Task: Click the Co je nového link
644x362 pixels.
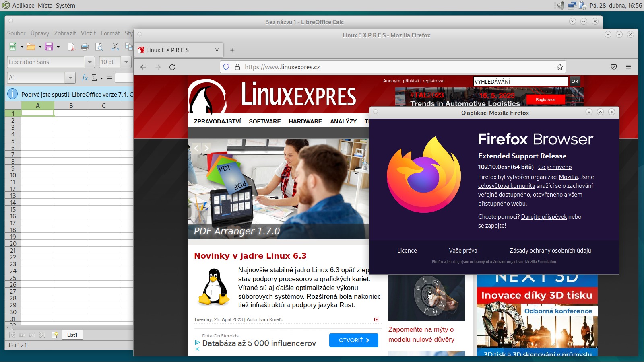Action: pos(555,167)
